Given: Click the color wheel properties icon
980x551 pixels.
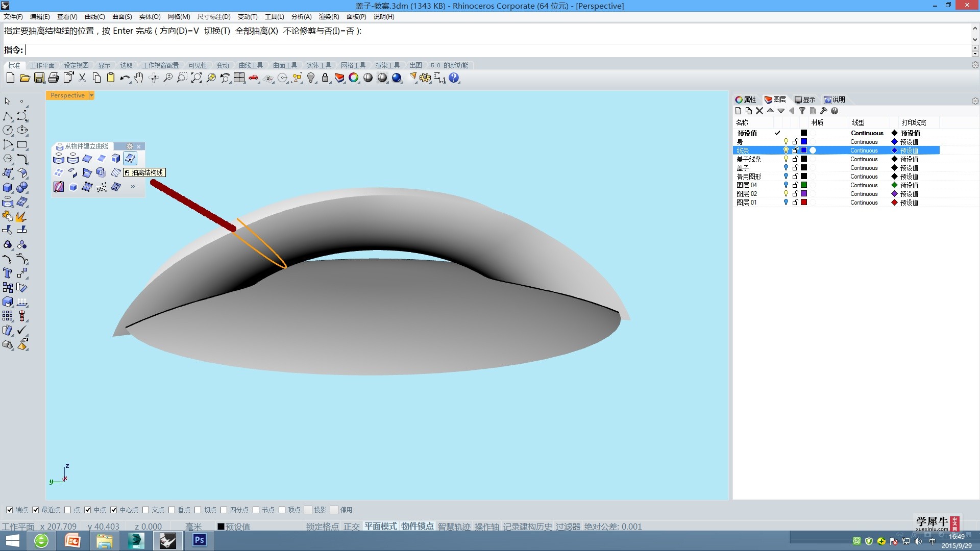Looking at the screenshot, I should tap(354, 78).
